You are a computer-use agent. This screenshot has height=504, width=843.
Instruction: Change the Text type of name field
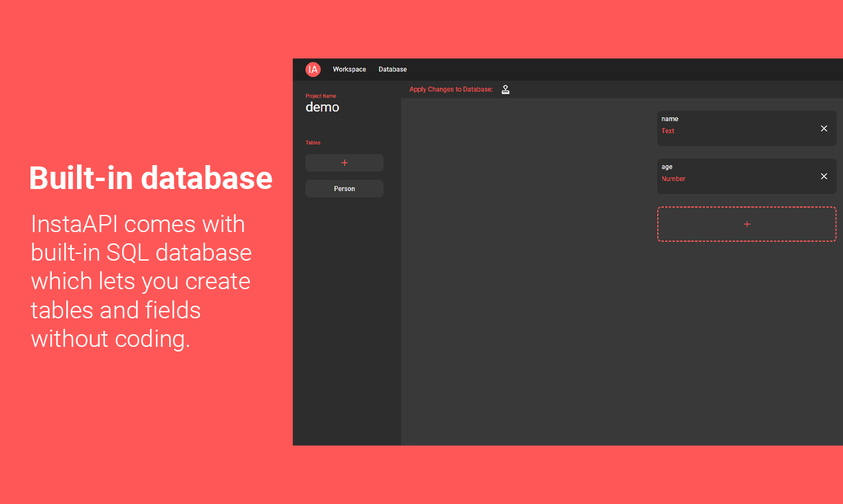tap(668, 131)
